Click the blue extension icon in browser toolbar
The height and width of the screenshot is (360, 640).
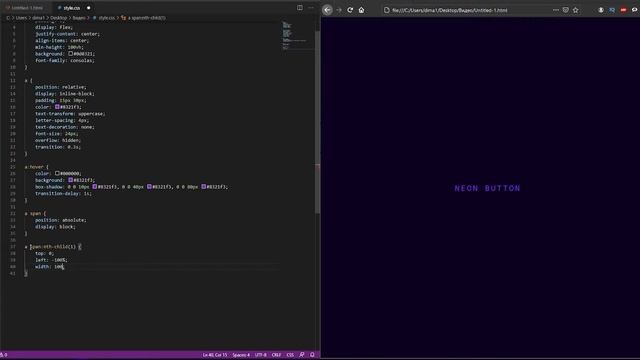coord(612,10)
